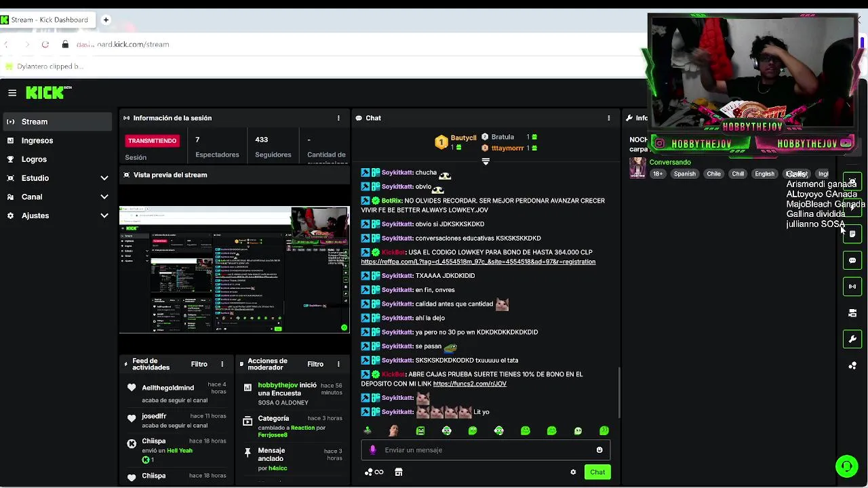
Task: Toggle the wrench panel in right rail
Action: 852,339
